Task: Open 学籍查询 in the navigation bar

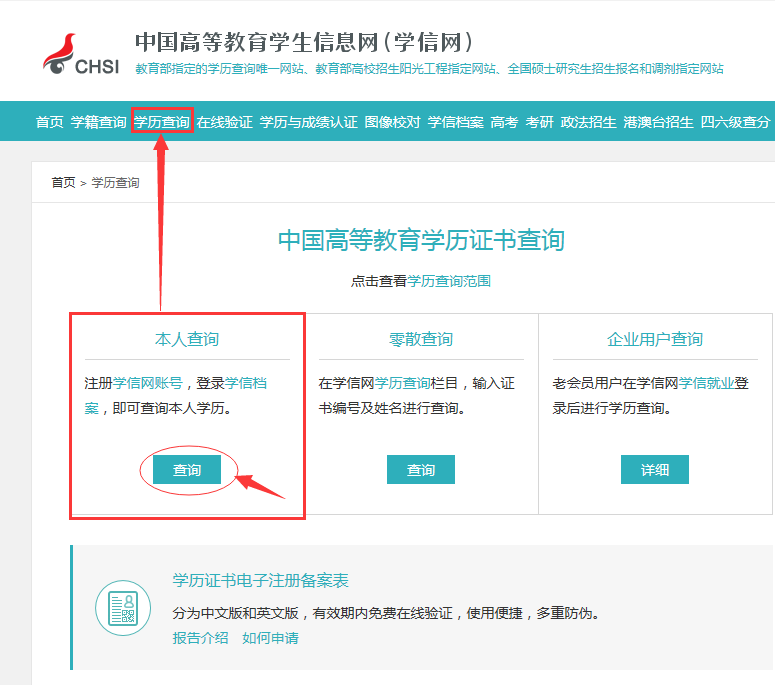Action: [98, 122]
